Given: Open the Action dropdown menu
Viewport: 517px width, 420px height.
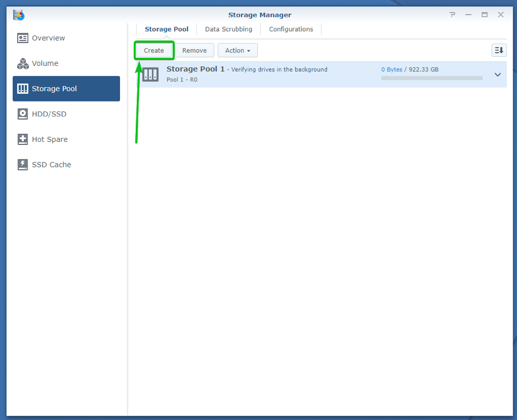Looking at the screenshot, I should coord(237,50).
